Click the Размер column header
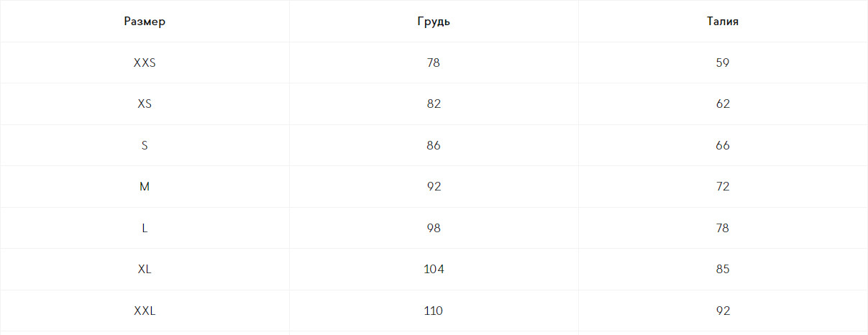Screen dimensions: 868x335 tap(145, 22)
